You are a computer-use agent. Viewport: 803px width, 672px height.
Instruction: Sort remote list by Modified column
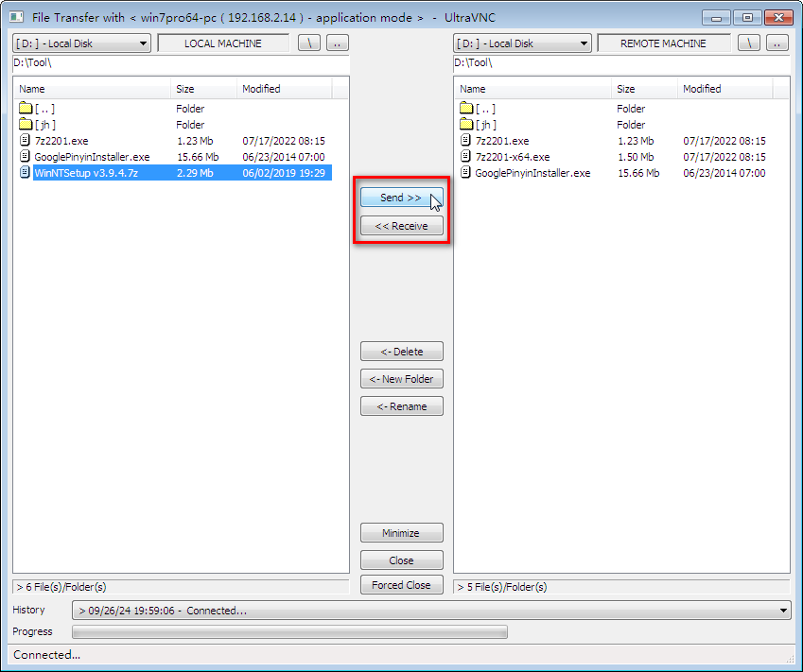coord(724,89)
